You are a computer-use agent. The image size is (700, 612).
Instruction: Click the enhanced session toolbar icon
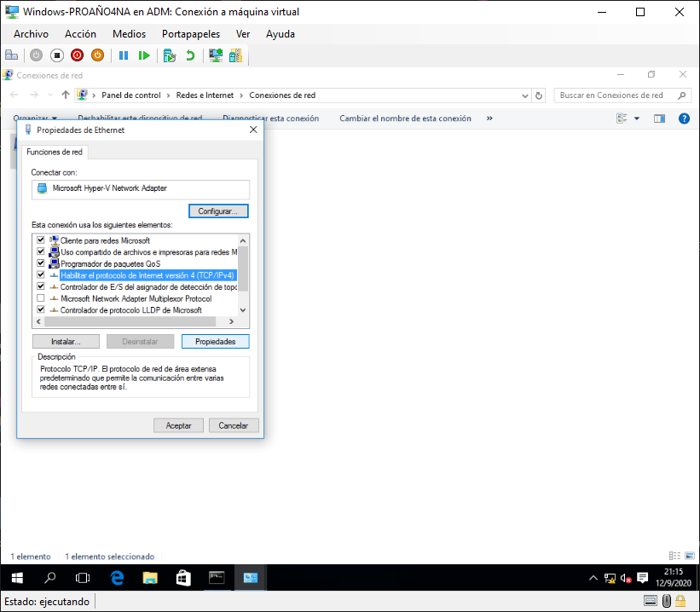tap(216, 55)
